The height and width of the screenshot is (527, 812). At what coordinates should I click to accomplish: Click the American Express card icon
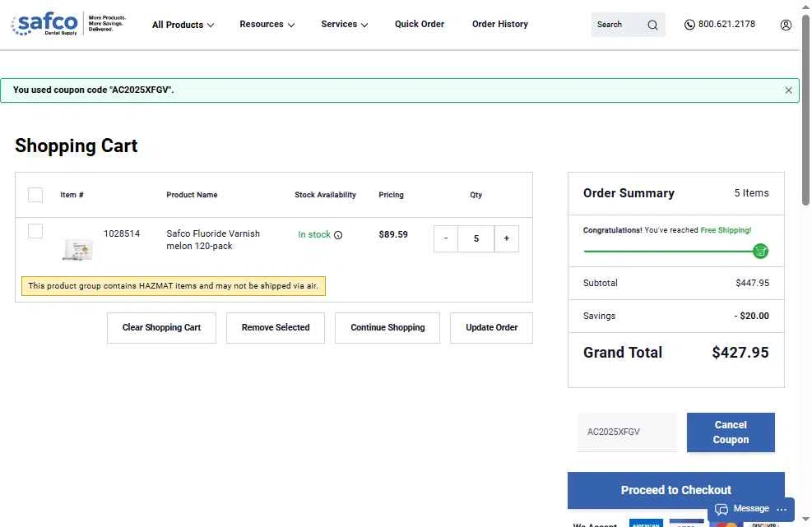tap(646, 523)
